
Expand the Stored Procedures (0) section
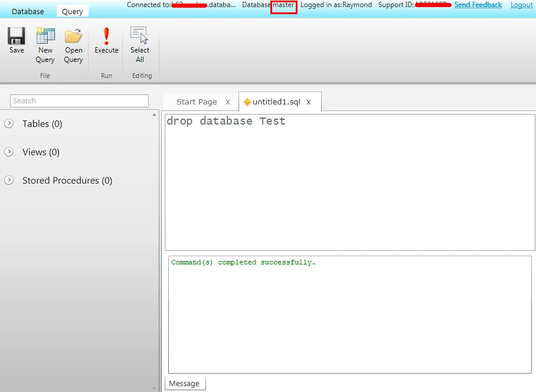pos(9,181)
